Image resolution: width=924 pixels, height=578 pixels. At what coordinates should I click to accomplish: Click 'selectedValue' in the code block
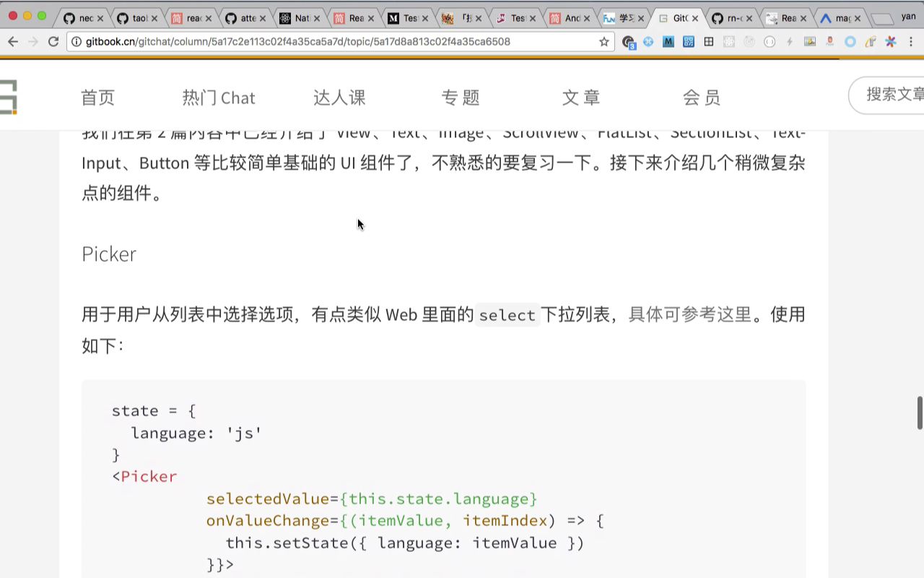pos(268,499)
